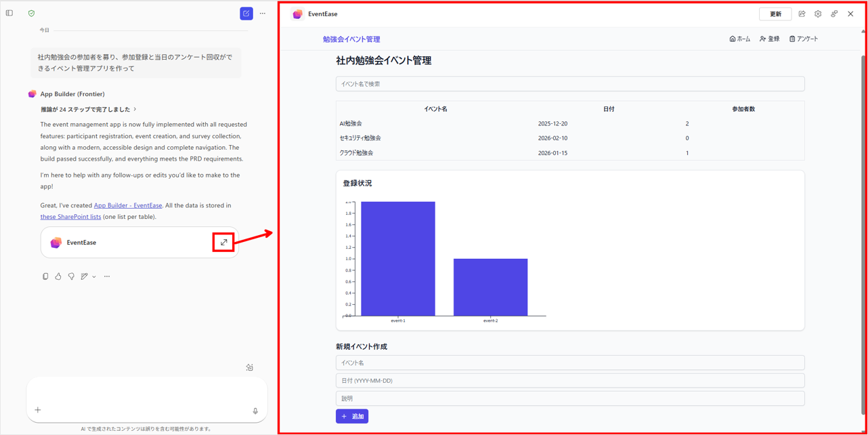Toggle the left sidebar panel icon
Screen dimensions: 868x435
[x=9, y=14]
